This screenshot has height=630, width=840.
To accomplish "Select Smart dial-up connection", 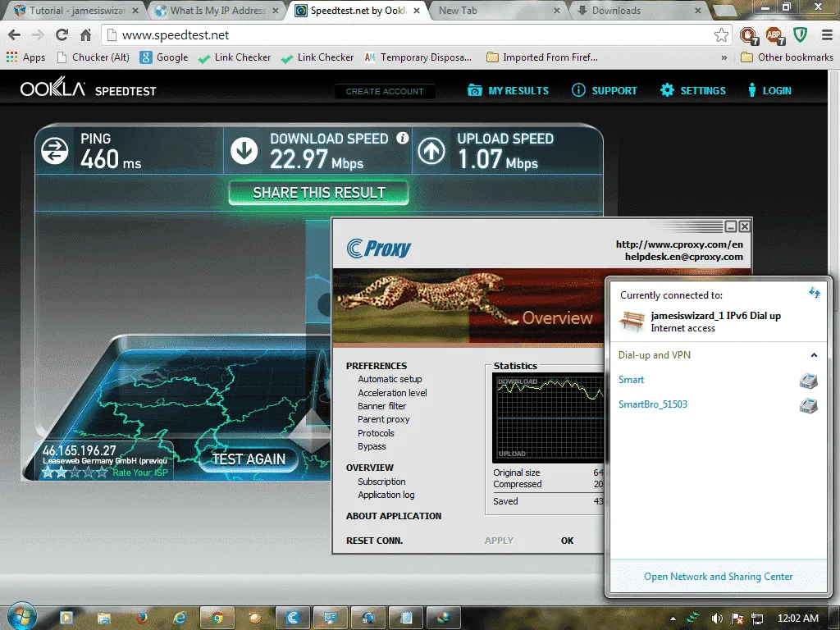I will [x=631, y=380].
